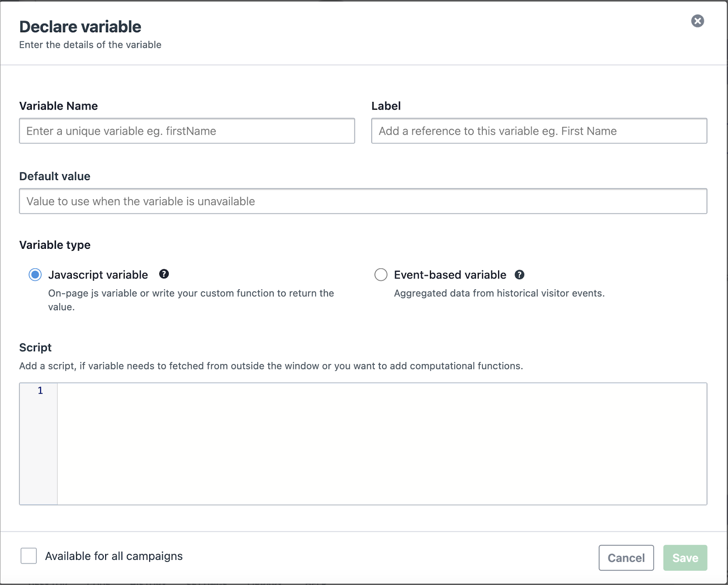Viewport: 728px width, 585px height.
Task: Open help icon beside Event-based variable
Action: pos(520,275)
